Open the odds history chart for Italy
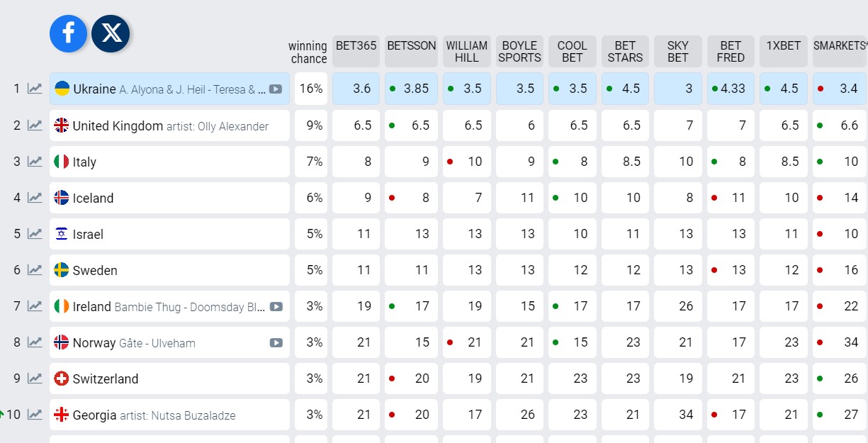The image size is (868, 443). [34, 162]
